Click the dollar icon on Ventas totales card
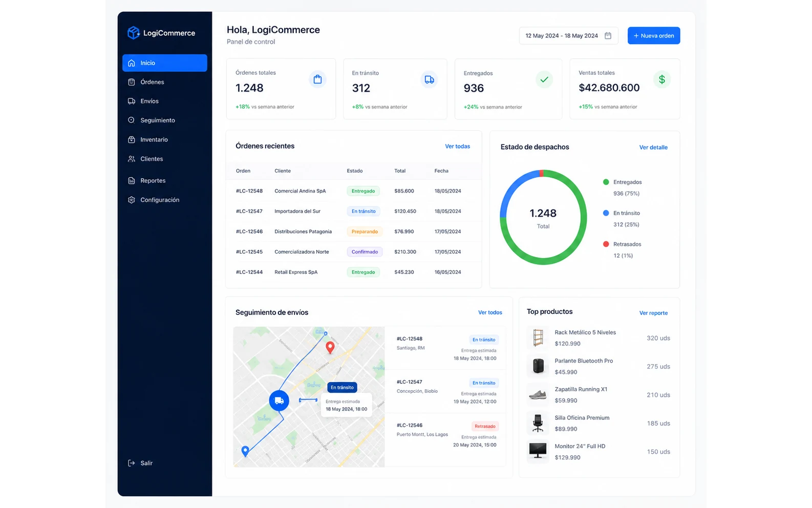The image size is (812, 508). (x=662, y=79)
